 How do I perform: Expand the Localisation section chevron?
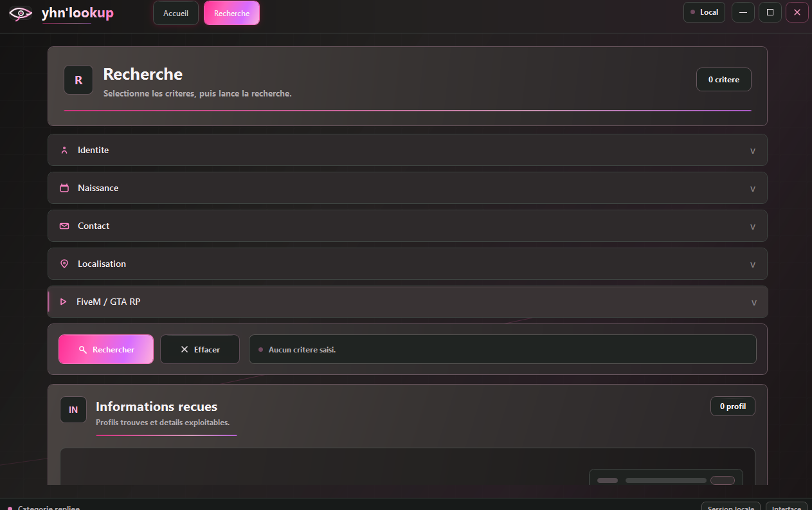753,265
